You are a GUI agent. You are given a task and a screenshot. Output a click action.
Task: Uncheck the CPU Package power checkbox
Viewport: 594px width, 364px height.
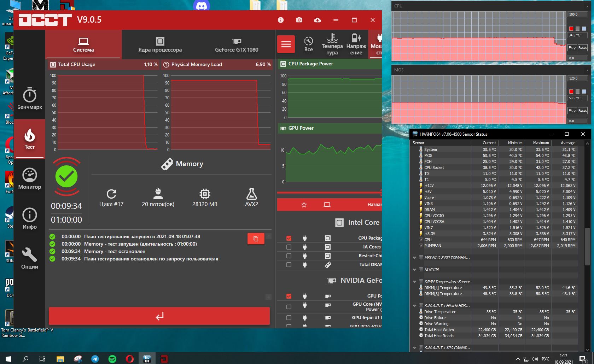coord(289,238)
